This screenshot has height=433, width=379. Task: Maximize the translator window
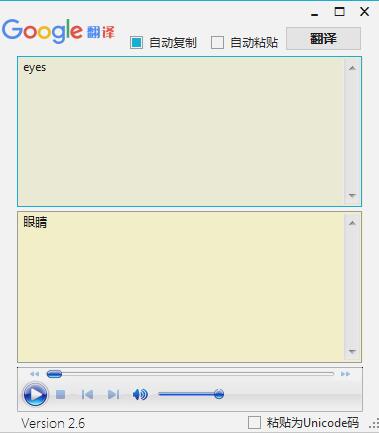pos(339,12)
